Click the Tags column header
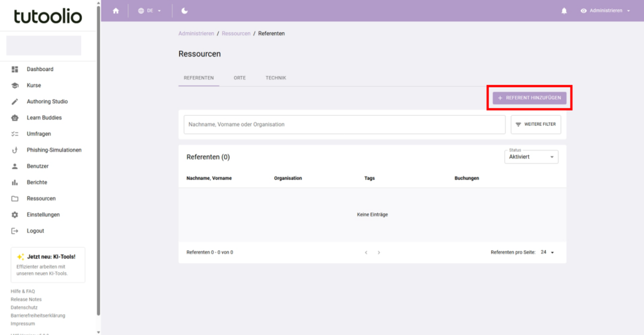 point(369,178)
